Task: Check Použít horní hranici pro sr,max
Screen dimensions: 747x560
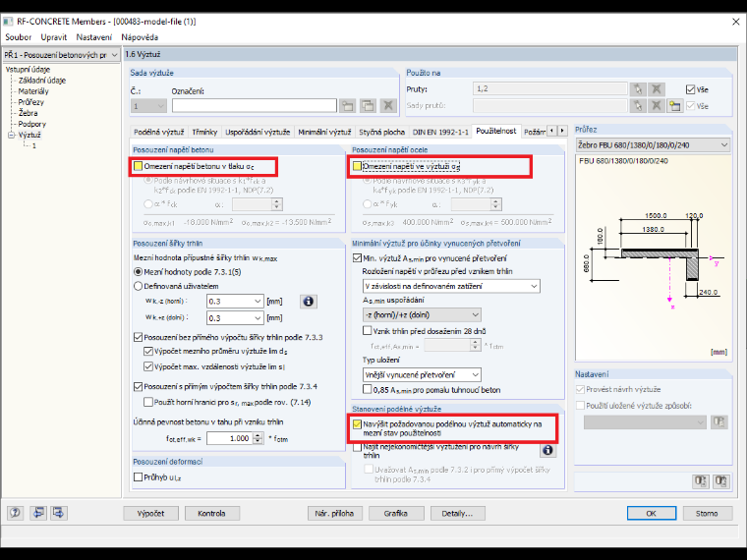Action: [x=148, y=402]
